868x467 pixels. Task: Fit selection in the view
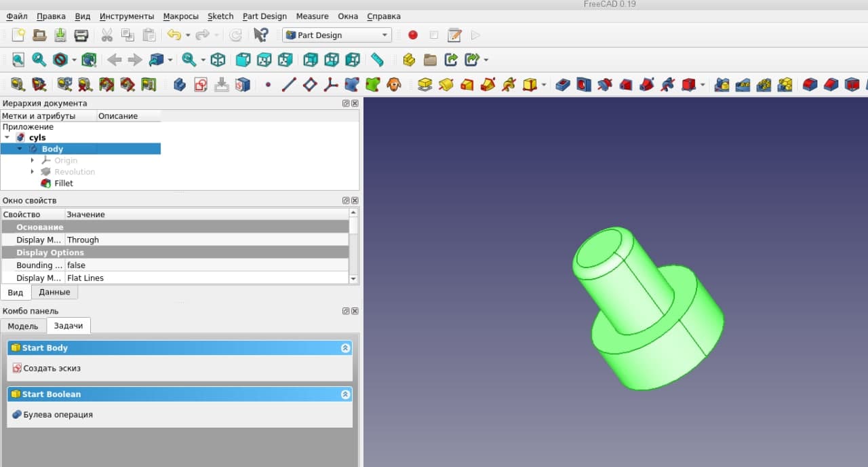point(39,60)
